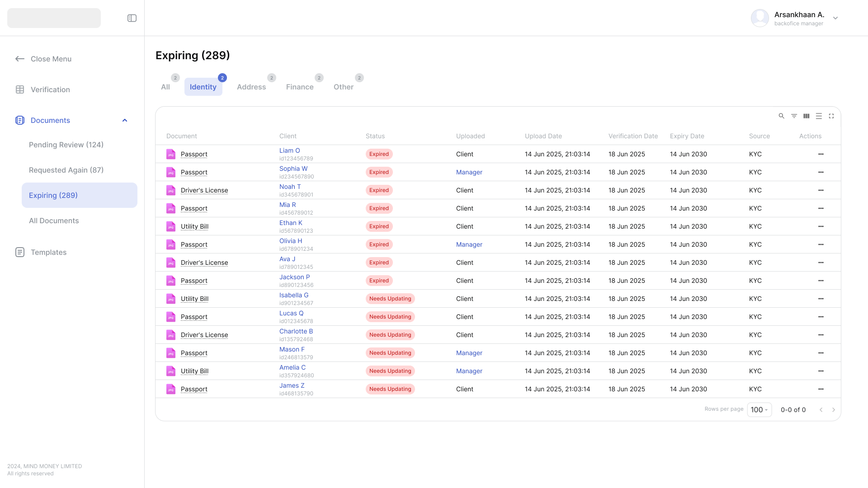
Task: Open the table filter icon
Action: 794,116
